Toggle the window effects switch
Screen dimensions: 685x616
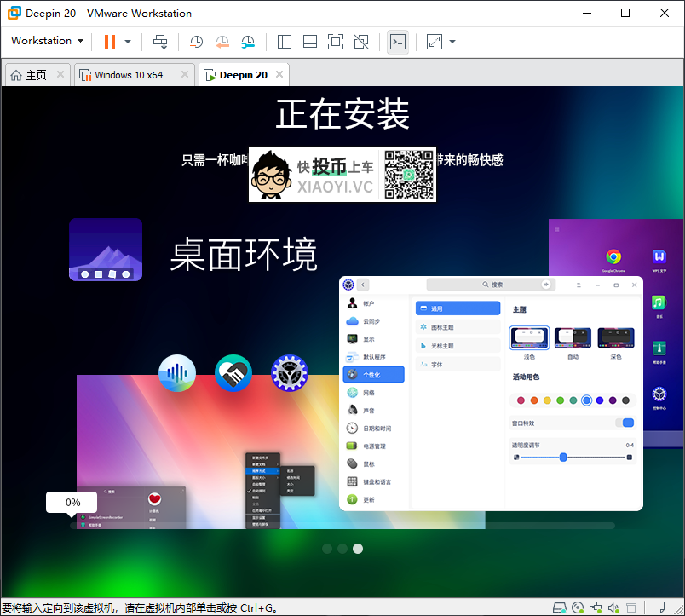click(x=626, y=423)
